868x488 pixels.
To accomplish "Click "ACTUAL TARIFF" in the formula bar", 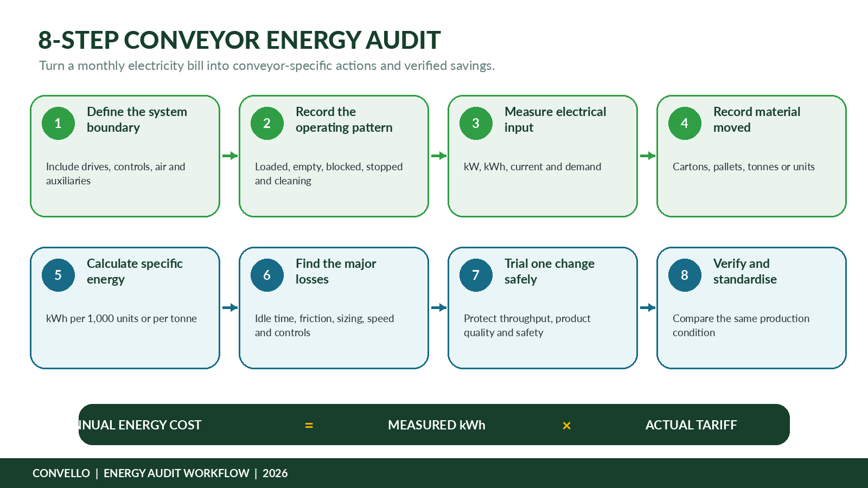I will coord(691,425).
